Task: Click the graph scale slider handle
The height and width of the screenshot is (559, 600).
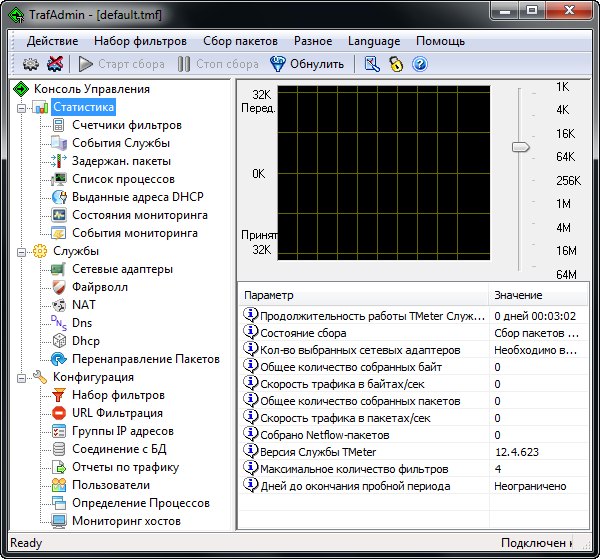Action: point(520,147)
